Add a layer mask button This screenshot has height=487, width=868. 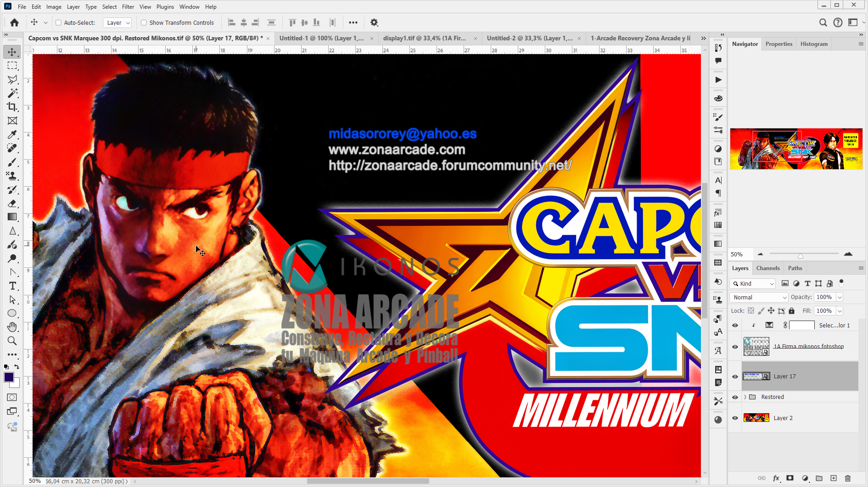click(790, 478)
